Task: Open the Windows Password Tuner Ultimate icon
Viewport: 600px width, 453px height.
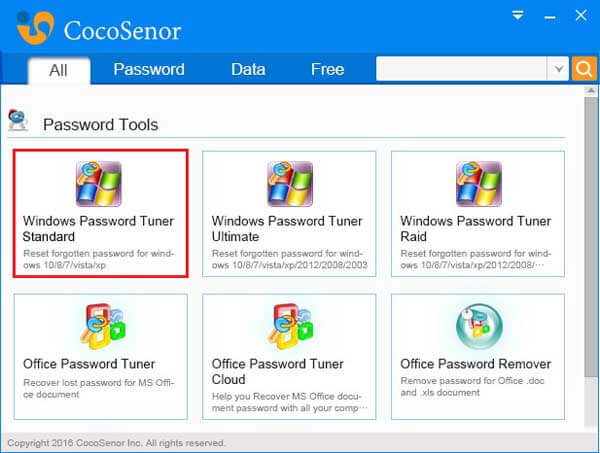Action: tap(290, 184)
